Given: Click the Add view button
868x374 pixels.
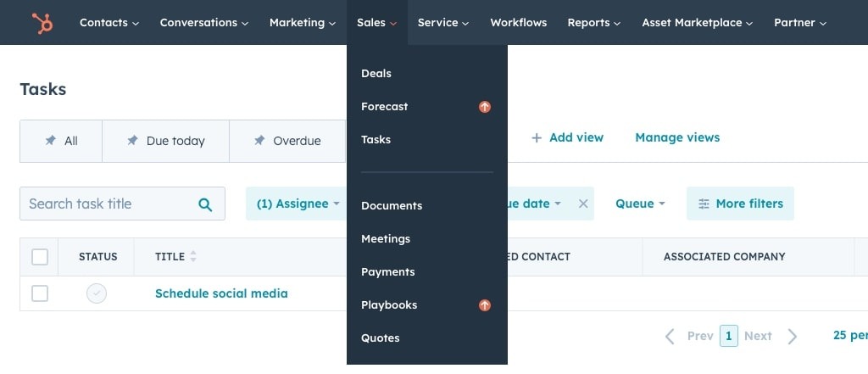Looking at the screenshot, I should (567, 138).
